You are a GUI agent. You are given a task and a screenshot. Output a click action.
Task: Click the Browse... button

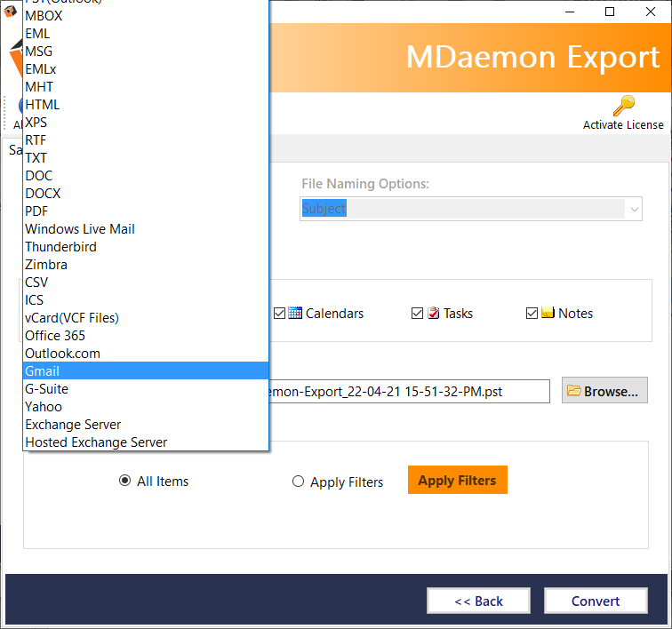(x=604, y=391)
